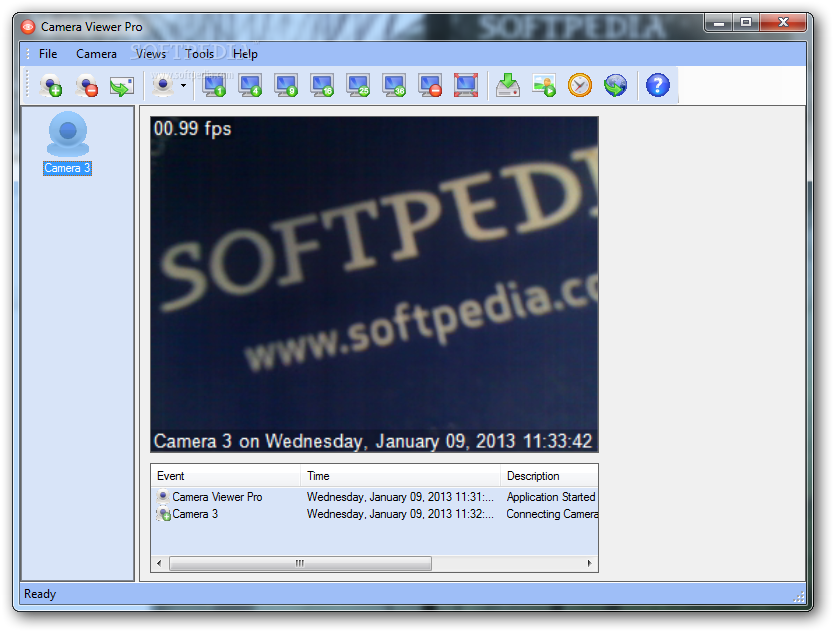Select the Camera Viewer Pro event row

(x=374, y=497)
